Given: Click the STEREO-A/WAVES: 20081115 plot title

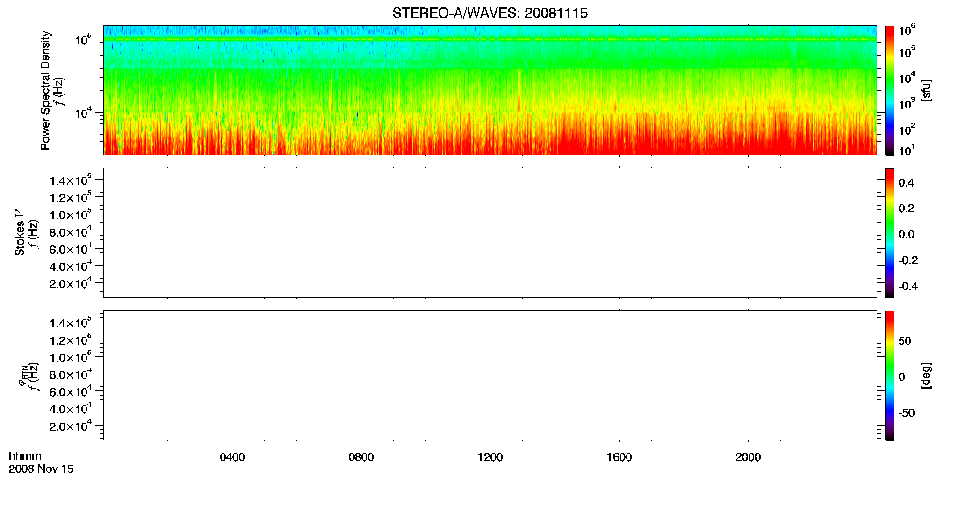Looking at the screenshot, I should (x=490, y=14).
